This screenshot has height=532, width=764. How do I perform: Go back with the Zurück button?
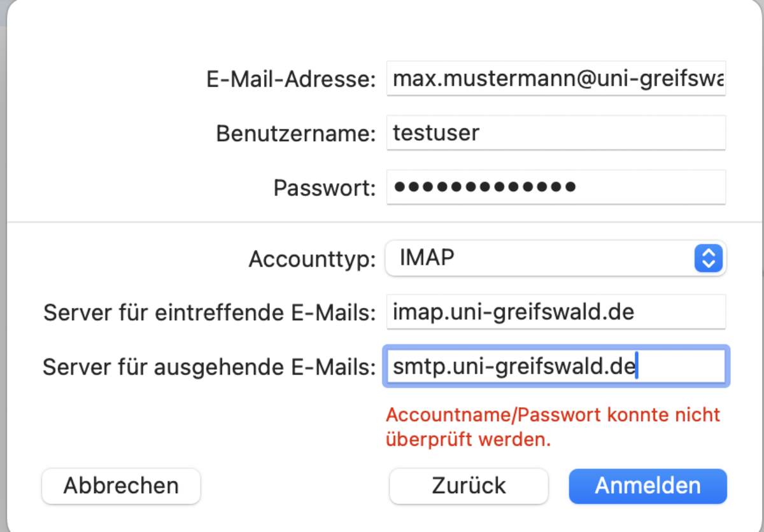(469, 486)
